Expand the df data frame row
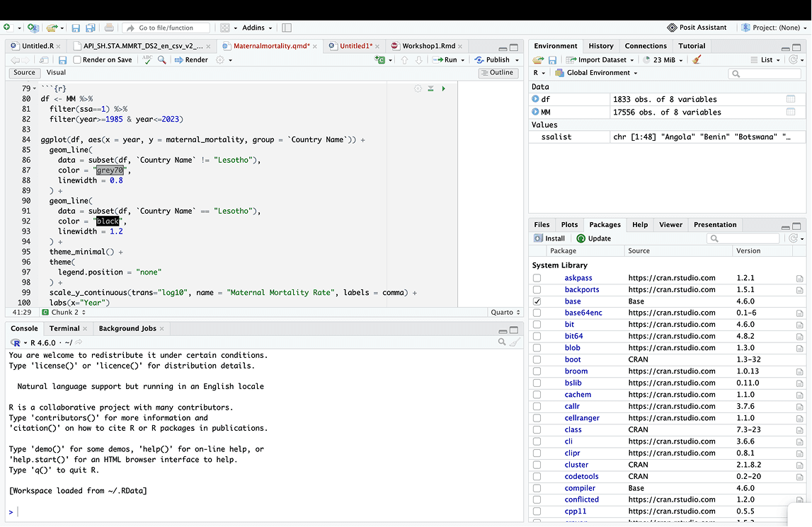The width and height of the screenshot is (812, 527). point(535,99)
